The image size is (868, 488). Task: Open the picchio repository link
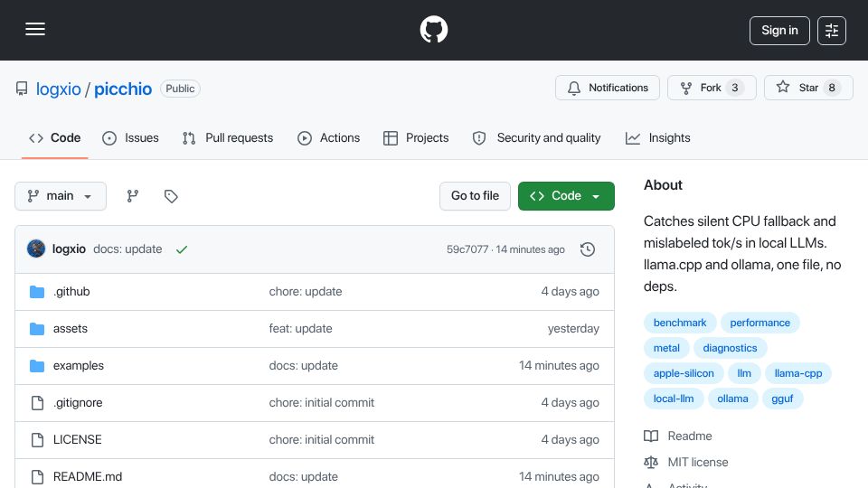coord(122,89)
